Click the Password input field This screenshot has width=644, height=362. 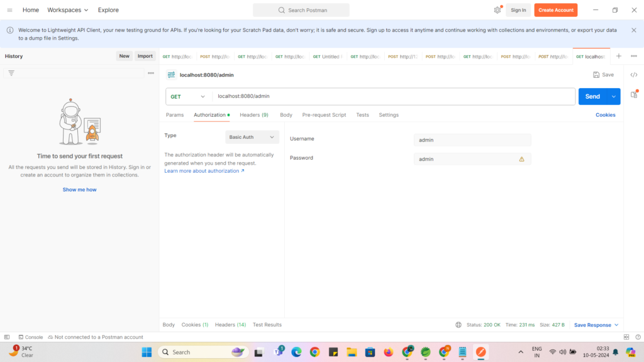point(472,159)
